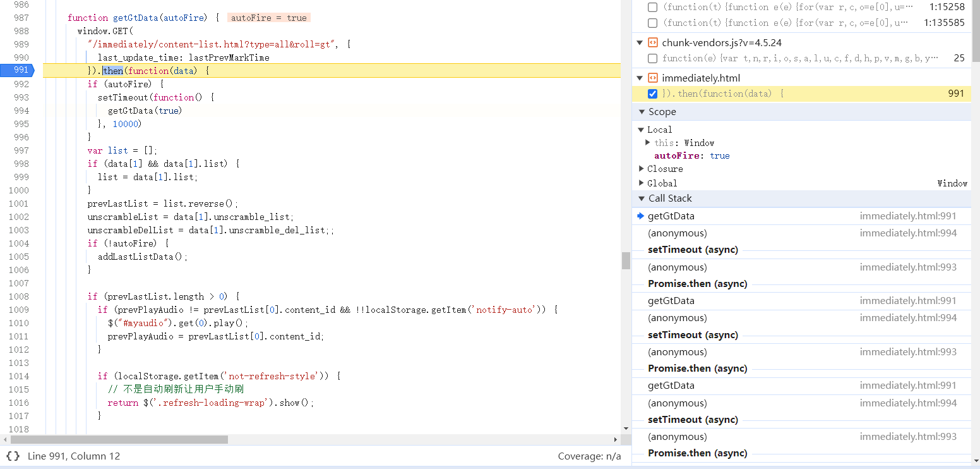Click 'addLastListData();' call

143,257
